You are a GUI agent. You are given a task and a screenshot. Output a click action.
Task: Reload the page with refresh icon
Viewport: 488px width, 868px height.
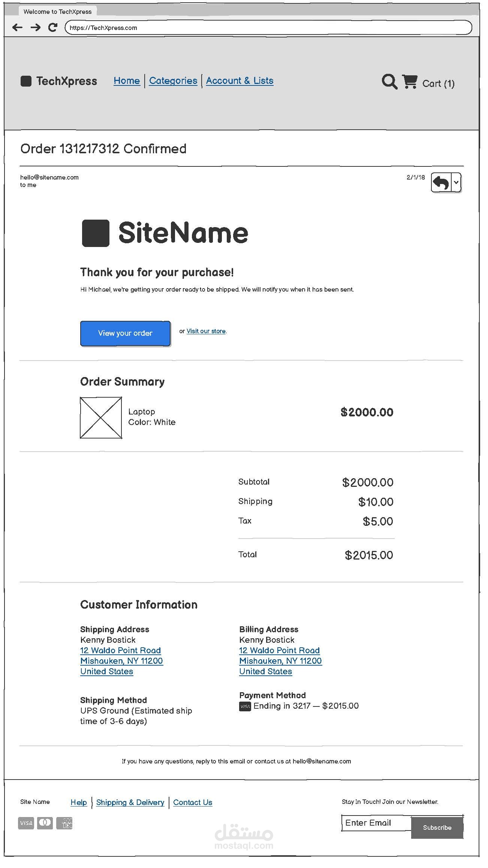pyautogui.click(x=53, y=27)
